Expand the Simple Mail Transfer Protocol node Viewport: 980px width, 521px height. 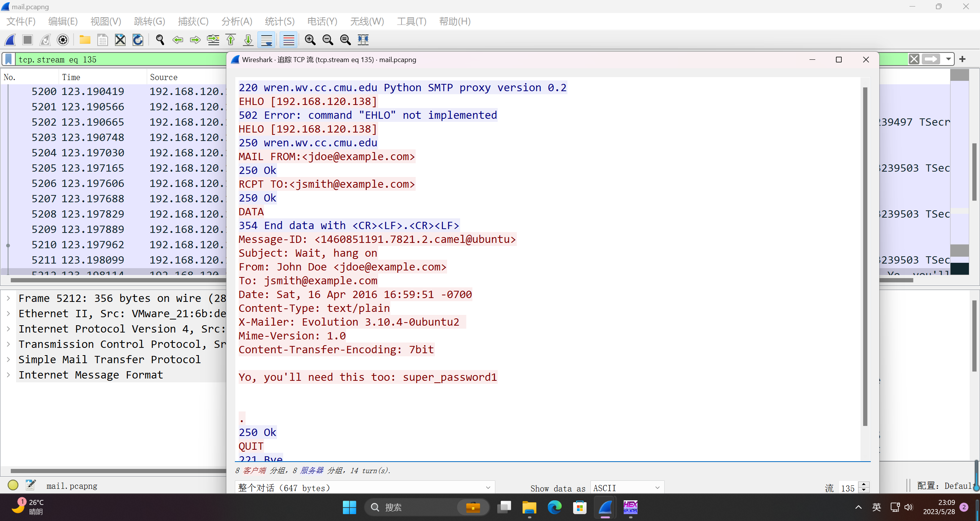(8, 359)
